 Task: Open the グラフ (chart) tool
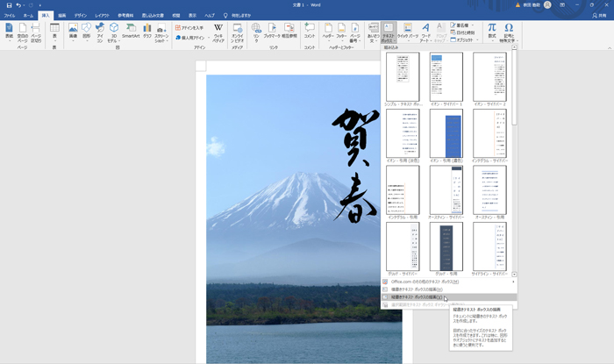[x=147, y=31]
